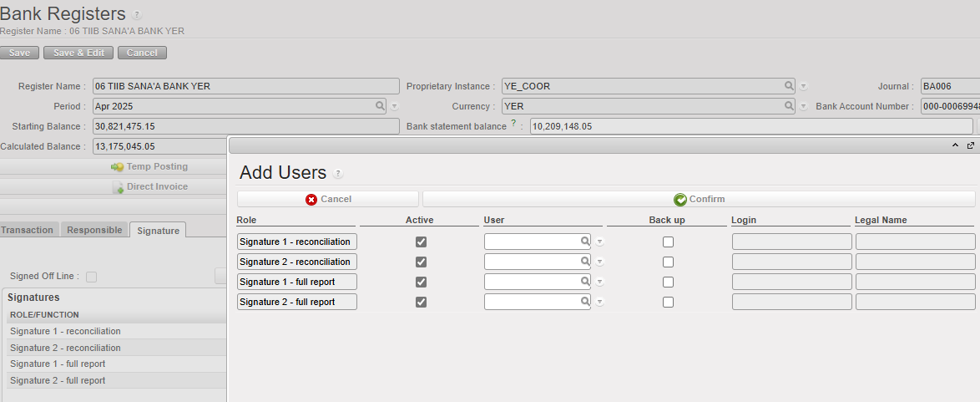The image size is (980, 402).
Task: Open the Responsible tab
Action: [x=94, y=230]
